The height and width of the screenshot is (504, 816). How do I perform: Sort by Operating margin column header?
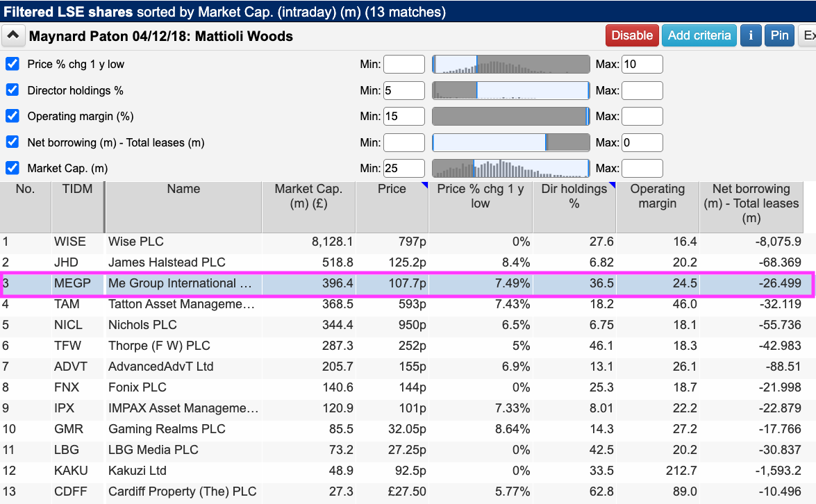(657, 207)
